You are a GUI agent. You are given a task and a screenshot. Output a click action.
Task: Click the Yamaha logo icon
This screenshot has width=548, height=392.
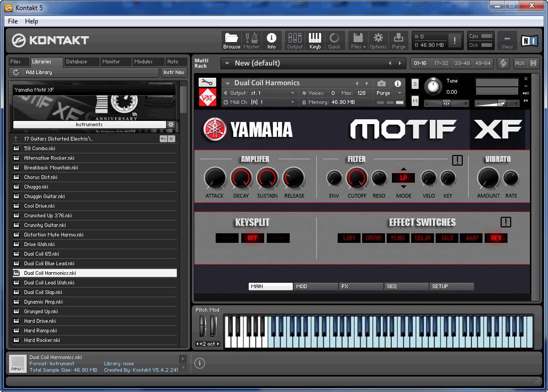click(215, 129)
